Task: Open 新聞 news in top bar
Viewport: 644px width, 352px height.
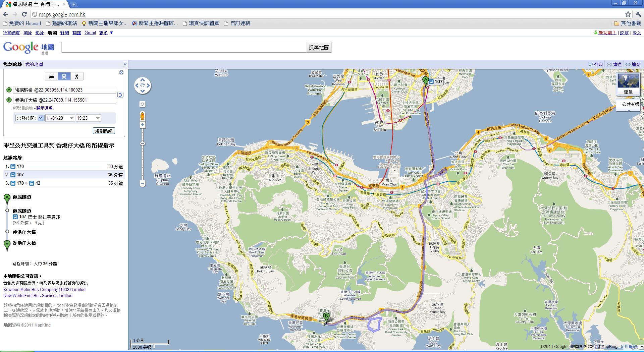Action: click(x=65, y=33)
